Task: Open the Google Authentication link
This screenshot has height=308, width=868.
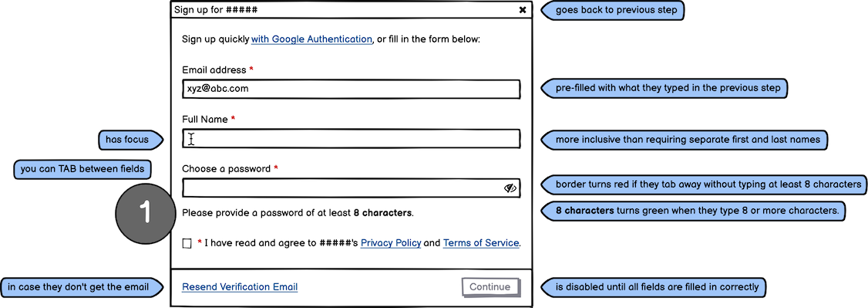Action: 311,39
